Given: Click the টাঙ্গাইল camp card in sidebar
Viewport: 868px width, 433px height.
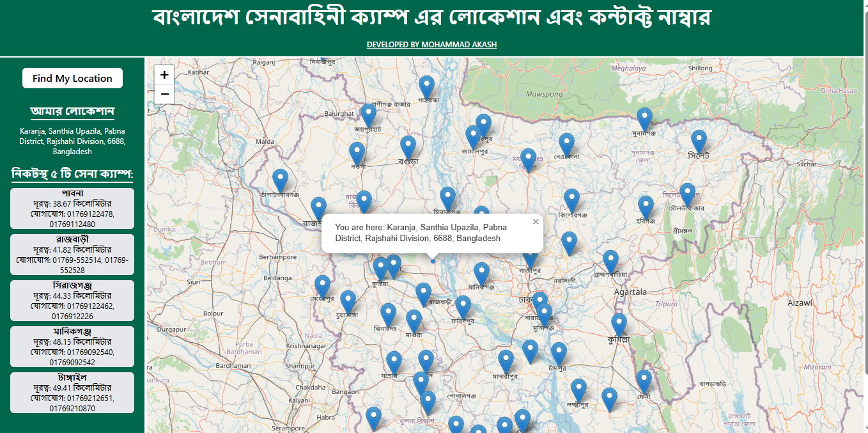Looking at the screenshot, I should pyautogui.click(x=72, y=393).
